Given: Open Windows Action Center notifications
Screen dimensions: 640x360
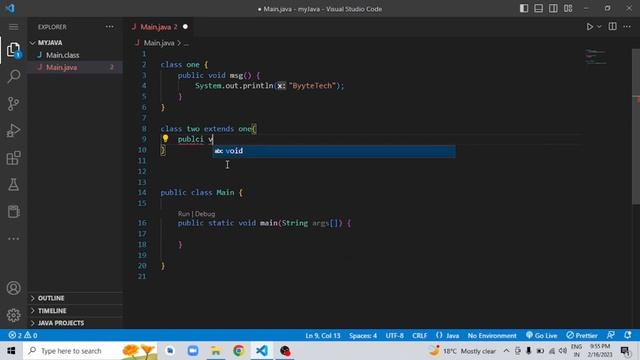Looking at the screenshot, I should (x=624, y=351).
